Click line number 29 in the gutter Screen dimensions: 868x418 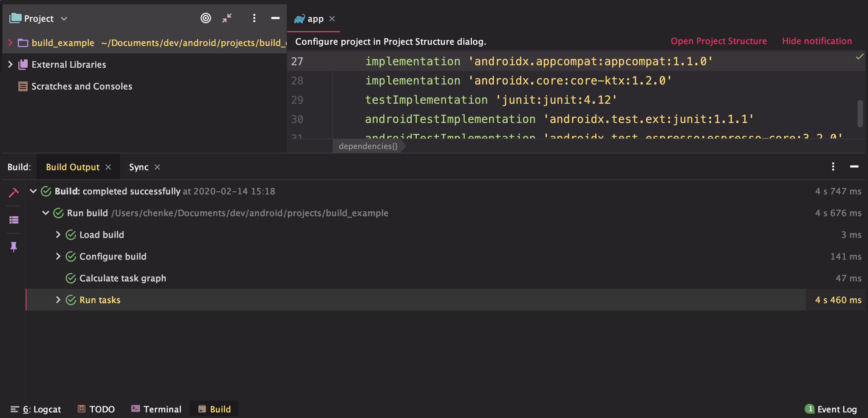(297, 100)
